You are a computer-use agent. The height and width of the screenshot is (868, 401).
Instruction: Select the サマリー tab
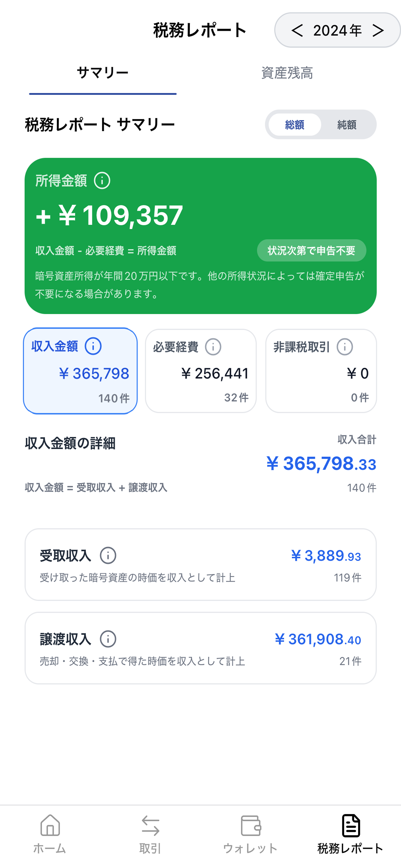pyautogui.click(x=103, y=73)
